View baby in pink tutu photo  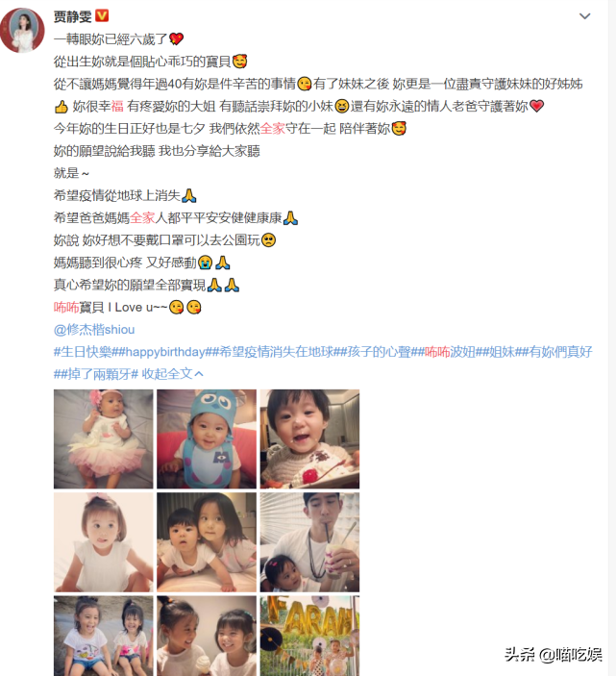104,438
